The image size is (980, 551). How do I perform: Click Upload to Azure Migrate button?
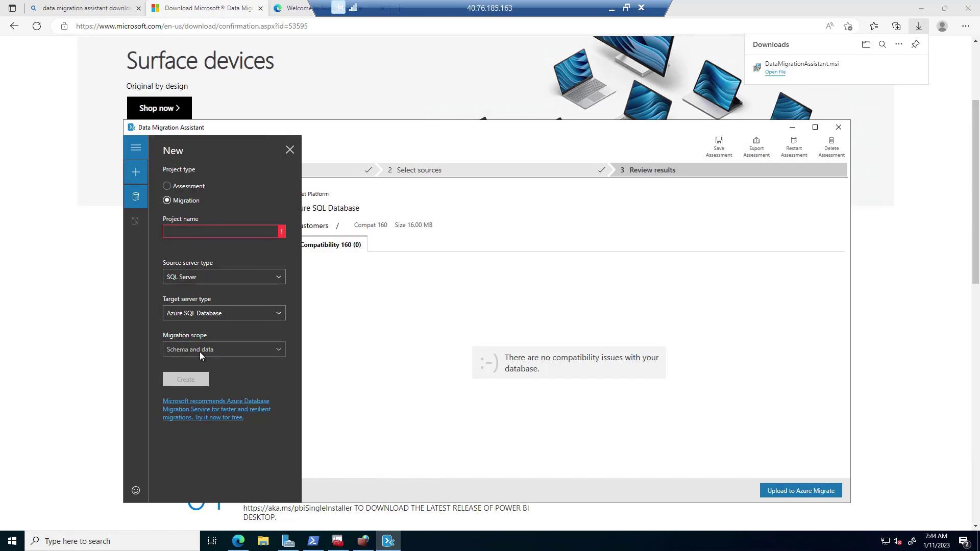[x=800, y=491]
